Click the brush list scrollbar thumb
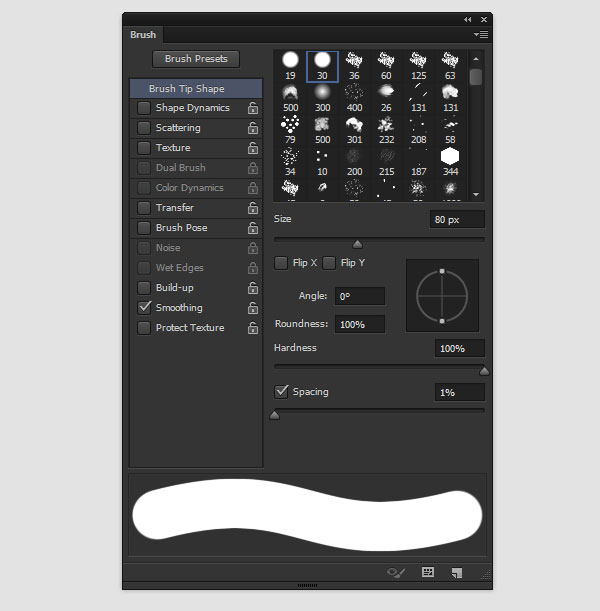This screenshot has height=611, width=600. click(476, 77)
